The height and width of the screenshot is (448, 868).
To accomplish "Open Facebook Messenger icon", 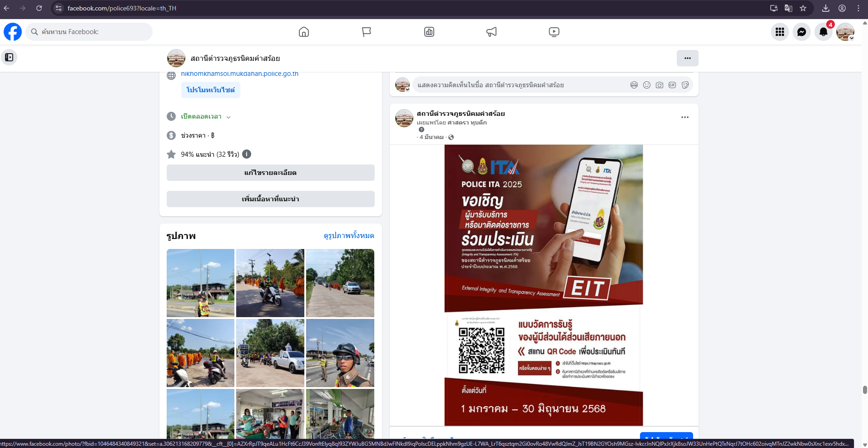I will coord(801,32).
